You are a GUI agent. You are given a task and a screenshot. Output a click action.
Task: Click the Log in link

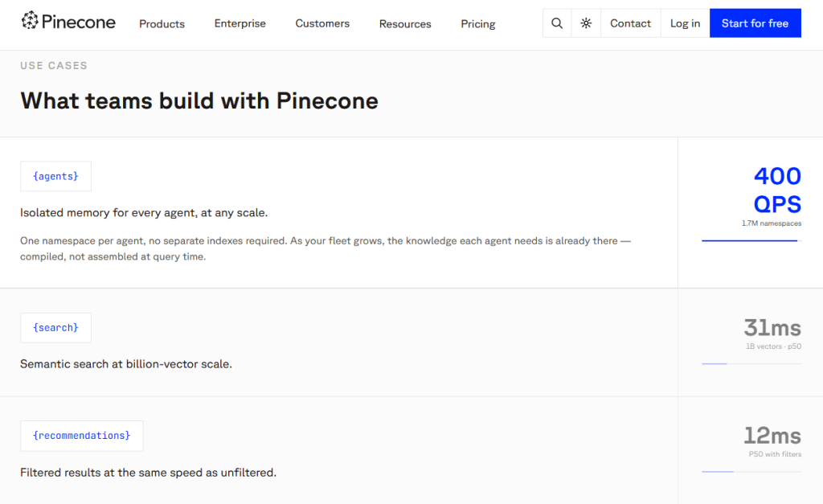pos(685,23)
